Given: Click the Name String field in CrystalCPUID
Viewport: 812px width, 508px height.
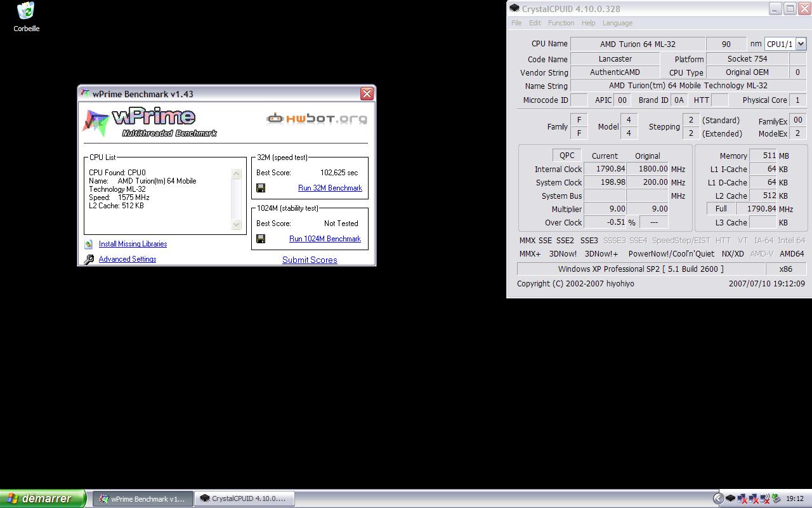Looking at the screenshot, I should [x=688, y=86].
